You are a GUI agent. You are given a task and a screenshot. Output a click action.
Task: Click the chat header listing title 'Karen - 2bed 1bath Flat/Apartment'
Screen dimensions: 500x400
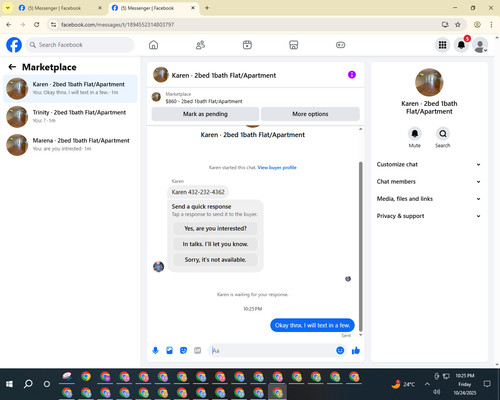click(x=224, y=75)
